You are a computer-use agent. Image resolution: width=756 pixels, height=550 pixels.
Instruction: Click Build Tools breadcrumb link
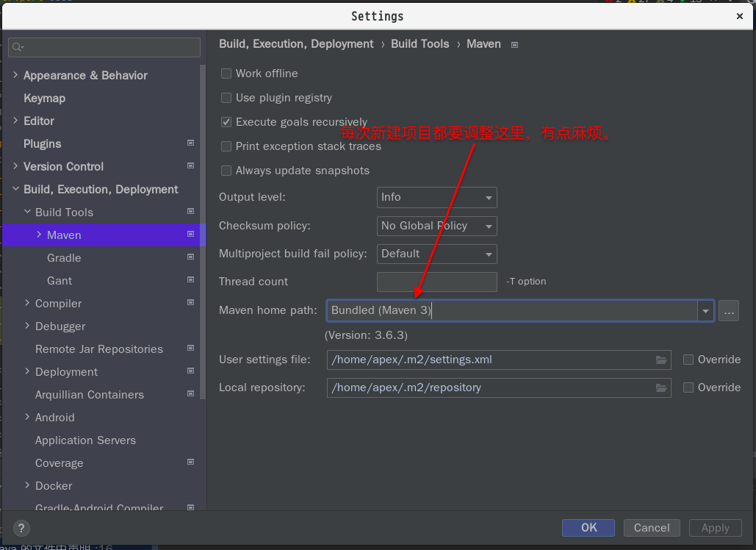click(420, 44)
